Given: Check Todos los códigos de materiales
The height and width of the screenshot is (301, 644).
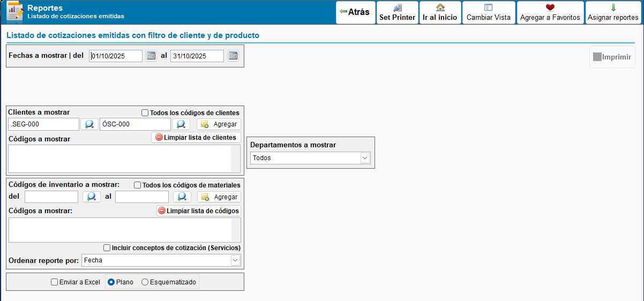Looking at the screenshot, I should (137, 185).
